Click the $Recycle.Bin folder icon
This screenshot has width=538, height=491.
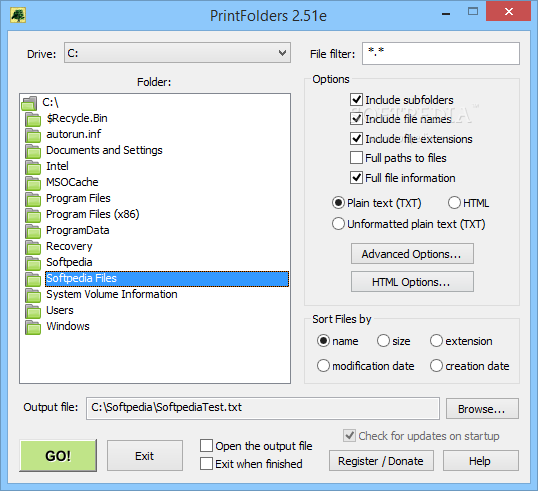pos(33,119)
